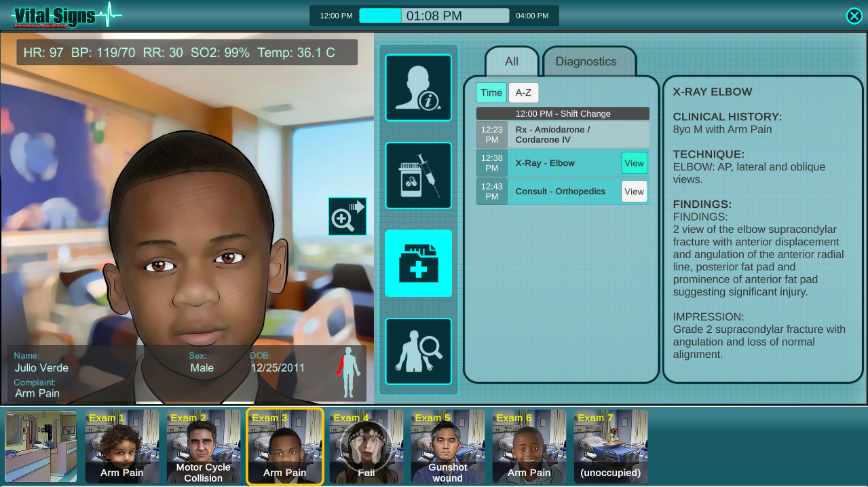View the Orthopedics Consult

pos(633,191)
